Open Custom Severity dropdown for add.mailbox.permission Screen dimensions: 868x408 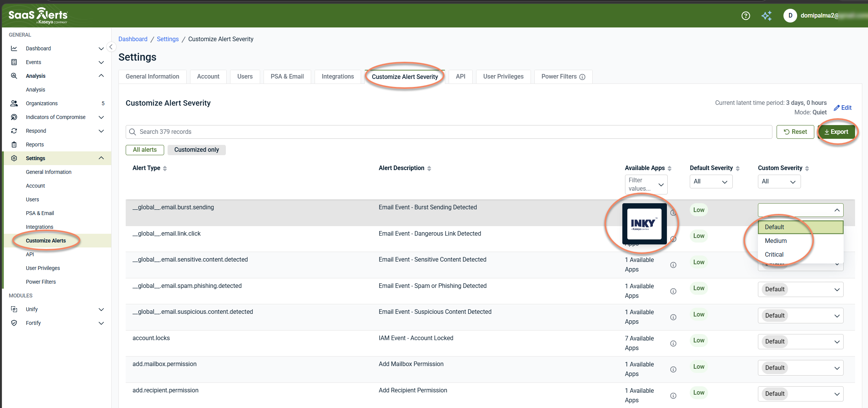pos(801,368)
